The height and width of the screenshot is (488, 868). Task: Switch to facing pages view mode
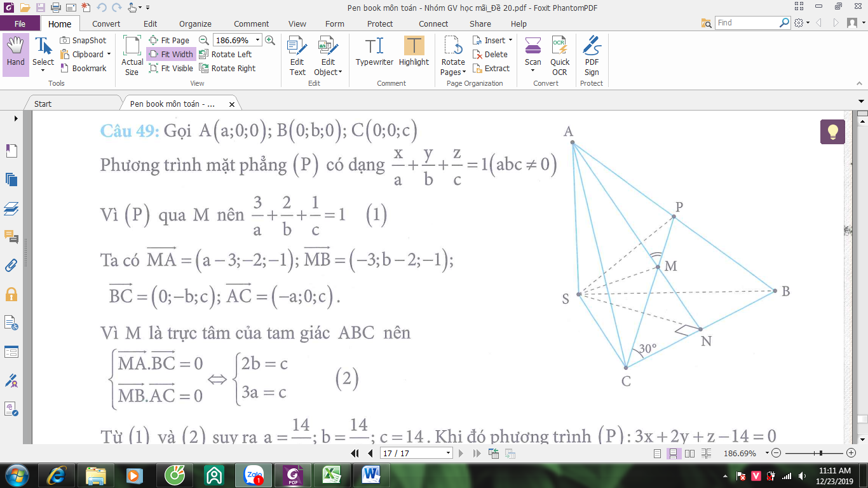click(689, 453)
